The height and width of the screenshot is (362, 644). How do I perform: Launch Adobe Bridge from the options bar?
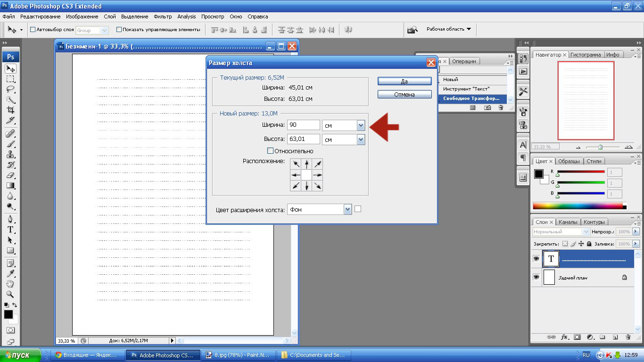pos(413,30)
